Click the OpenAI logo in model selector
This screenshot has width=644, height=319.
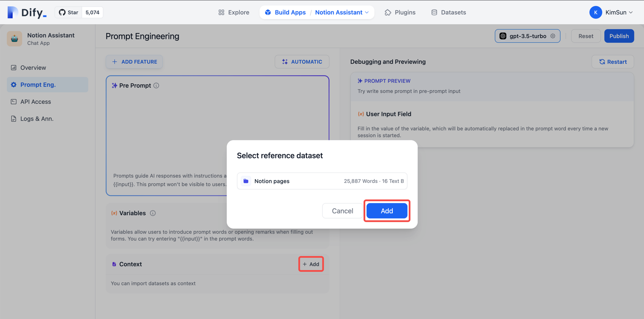click(x=503, y=36)
